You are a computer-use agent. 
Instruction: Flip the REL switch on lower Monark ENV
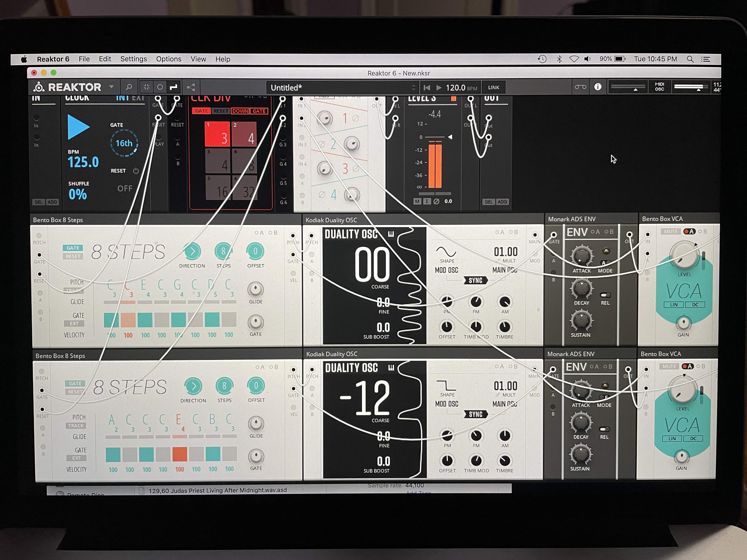tap(604, 429)
